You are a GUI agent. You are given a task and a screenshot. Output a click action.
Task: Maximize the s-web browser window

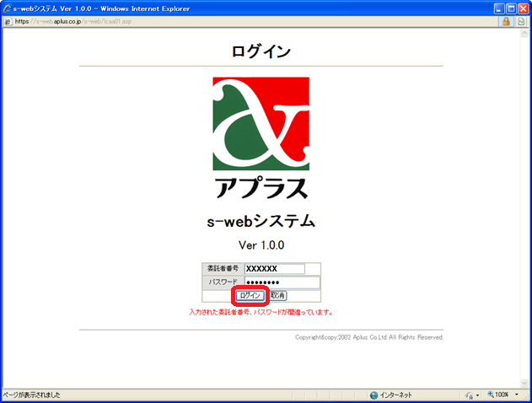pyautogui.click(x=509, y=8)
